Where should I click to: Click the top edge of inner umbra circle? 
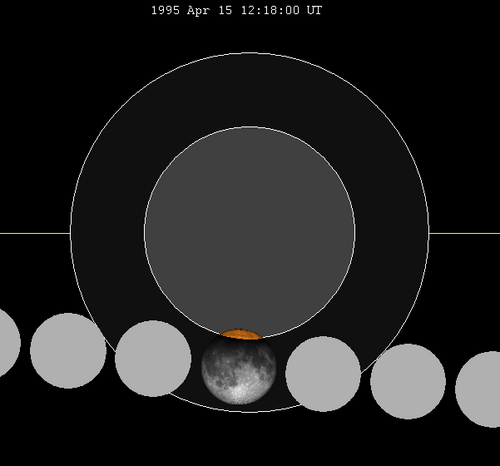click(250, 127)
